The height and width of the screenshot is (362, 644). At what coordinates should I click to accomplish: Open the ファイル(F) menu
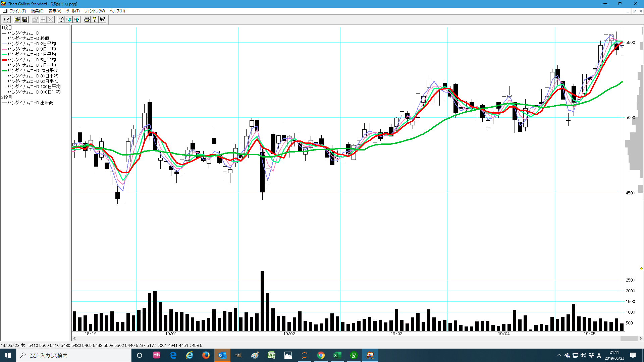coord(17,11)
